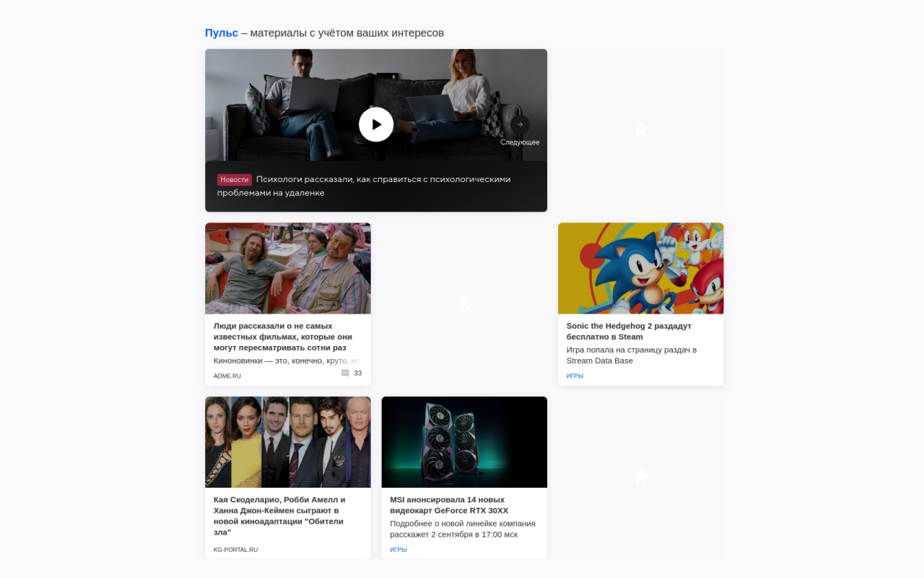Click the Big Lebowski movie thumbnail

287,268
